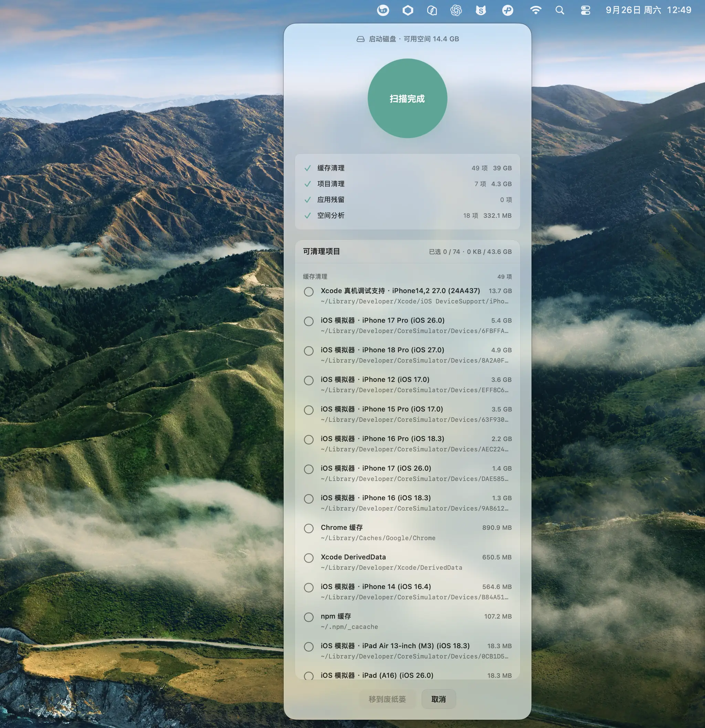This screenshot has height=728, width=705.
Task: Select the iPhone 17 Pro (iOS 26.0) simulator circle
Action: pos(308,321)
